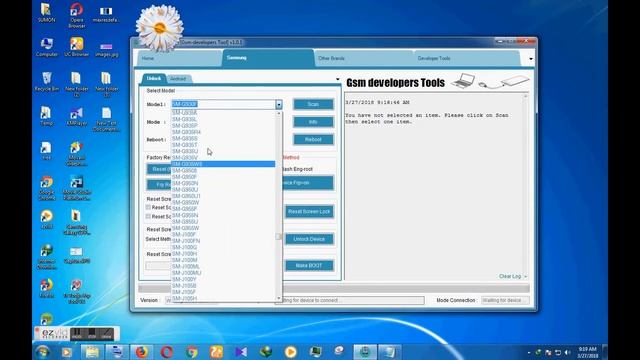Launch UC Browser from desktop
640x360 pixels.
click(x=76, y=47)
